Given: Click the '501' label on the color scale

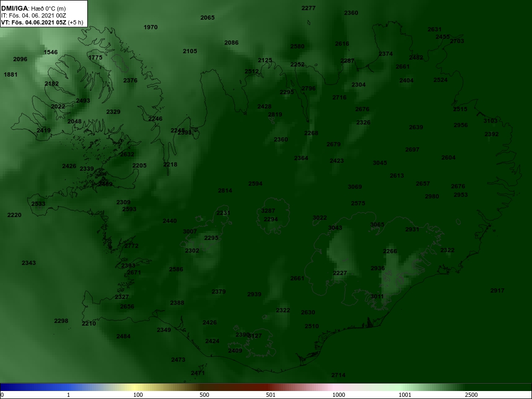Looking at the screenshot, I should [271, 395].
